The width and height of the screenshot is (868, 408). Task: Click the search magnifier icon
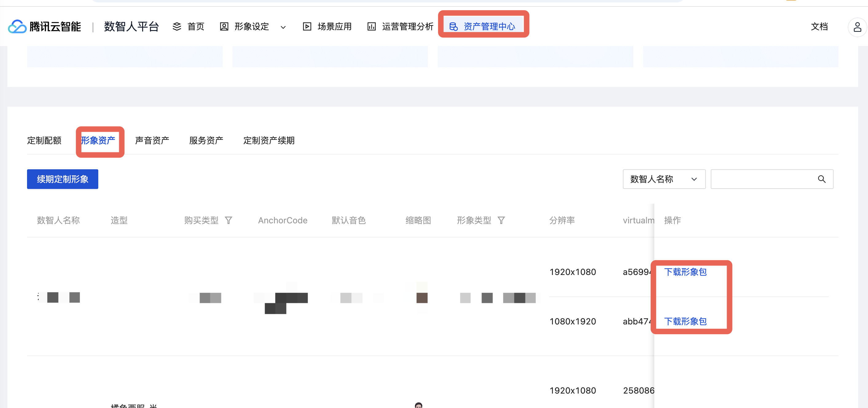[822, 179]
